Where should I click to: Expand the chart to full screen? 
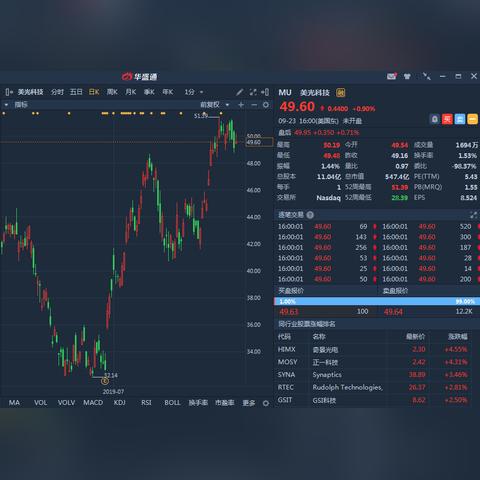click(x=253, y=92)
